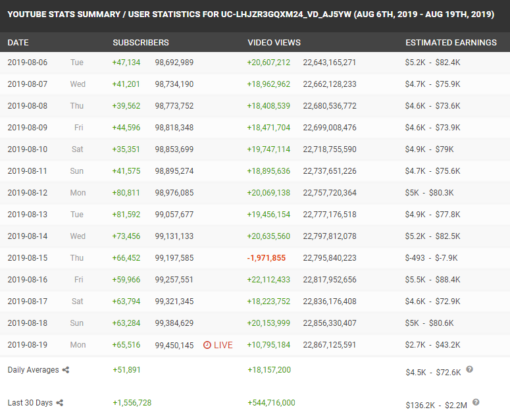Click date 2019-08-06

[x=28, y=63]
